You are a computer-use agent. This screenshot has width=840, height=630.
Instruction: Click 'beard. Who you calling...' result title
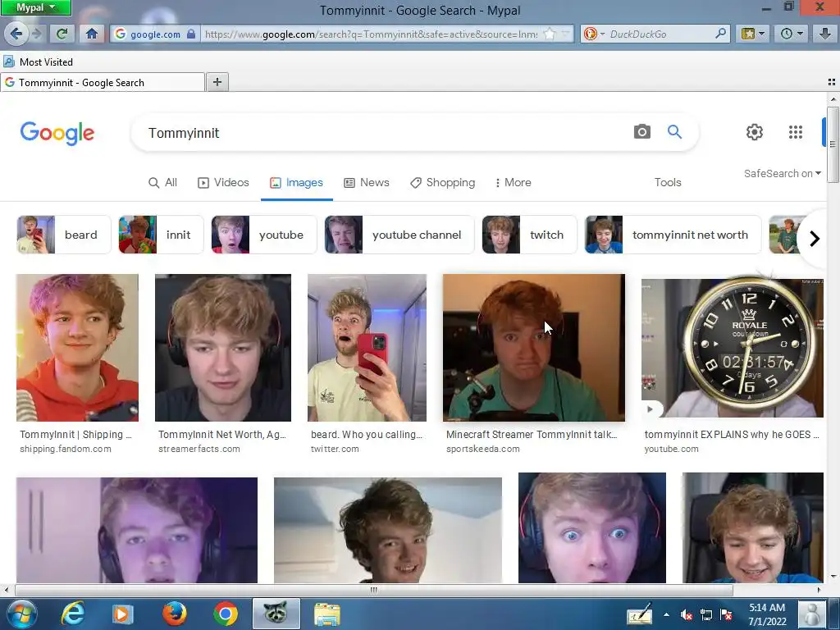click(x=367, y=435)
